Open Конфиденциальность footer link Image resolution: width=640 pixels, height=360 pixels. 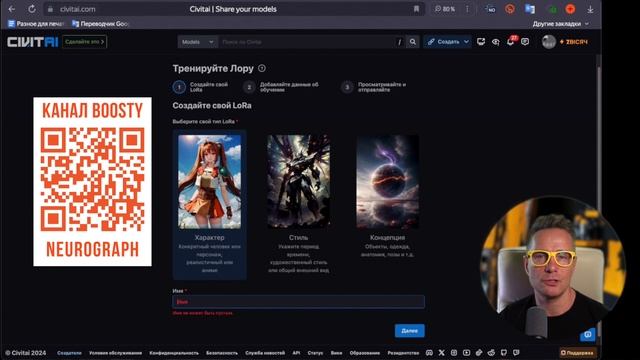click(174, 353)
